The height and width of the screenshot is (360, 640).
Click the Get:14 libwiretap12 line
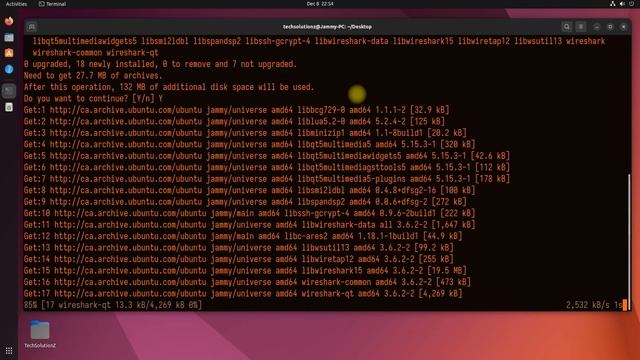click(x=238, y=259)
